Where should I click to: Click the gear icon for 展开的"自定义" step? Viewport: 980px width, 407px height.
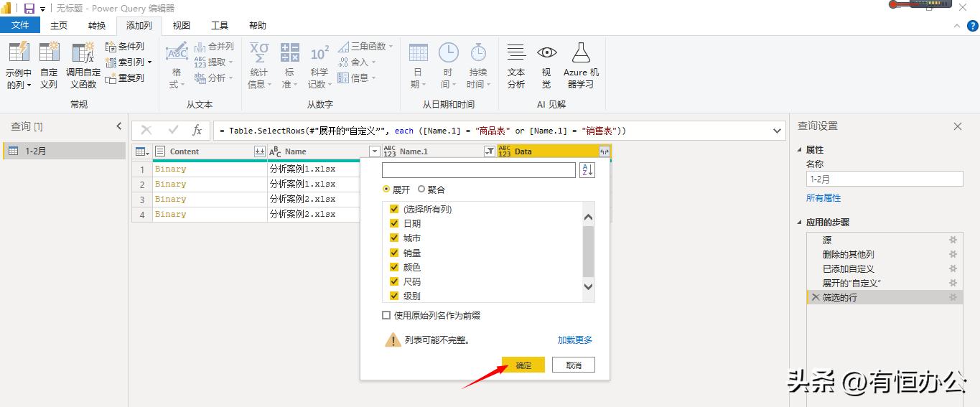coord(953,283)
